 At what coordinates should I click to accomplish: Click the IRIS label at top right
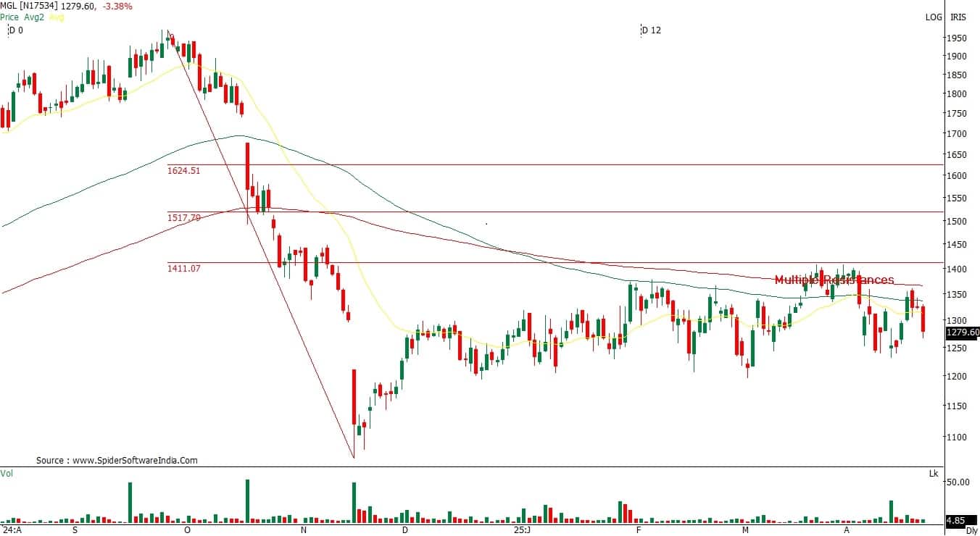click(958, 17)
